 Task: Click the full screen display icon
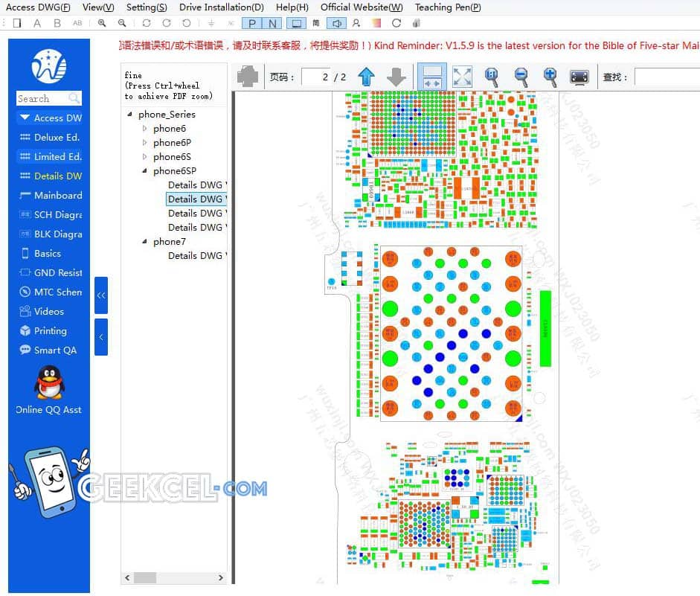pyautogui.click(x=579, y=77)
